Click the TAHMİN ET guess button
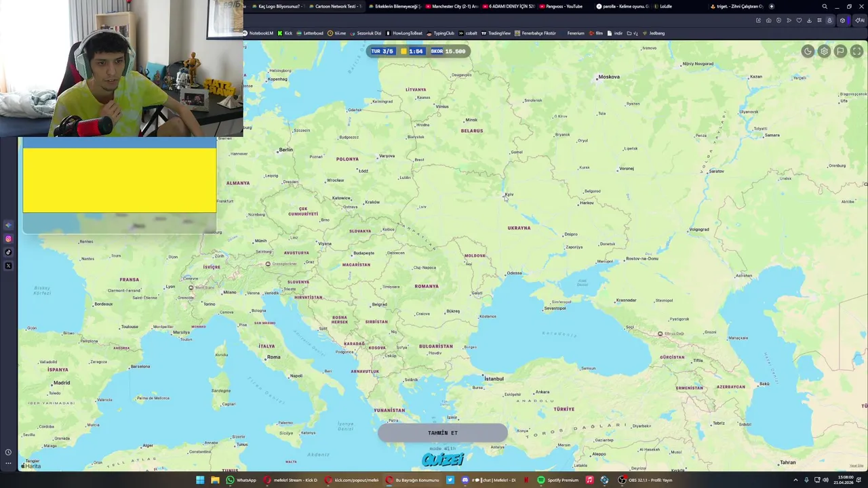 [x=442, y=432]
